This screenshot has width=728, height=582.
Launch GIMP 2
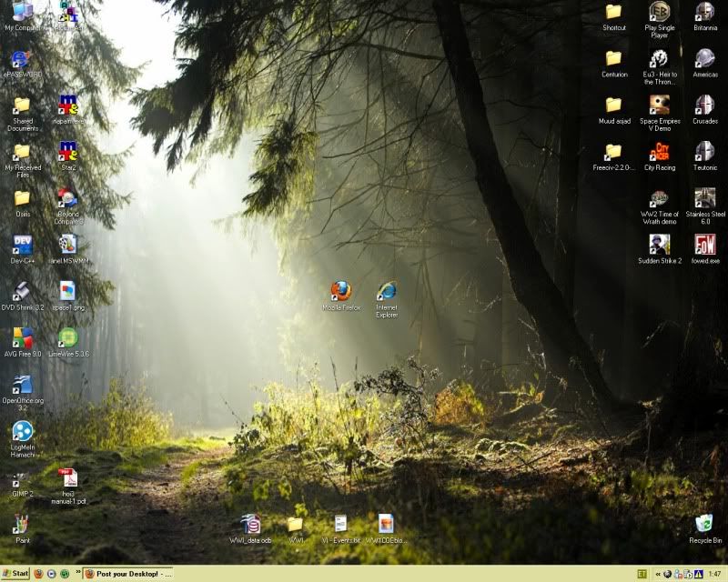point(22,485)
